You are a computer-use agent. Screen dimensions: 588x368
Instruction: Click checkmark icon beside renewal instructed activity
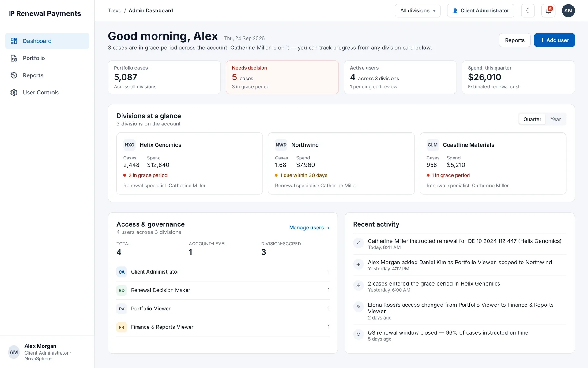pyautogui.click(x=358, y=243)
